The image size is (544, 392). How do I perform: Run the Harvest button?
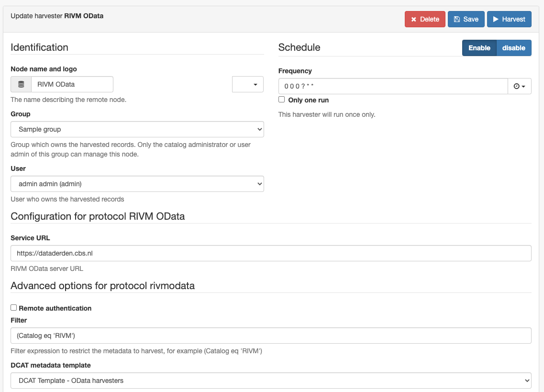509,19
